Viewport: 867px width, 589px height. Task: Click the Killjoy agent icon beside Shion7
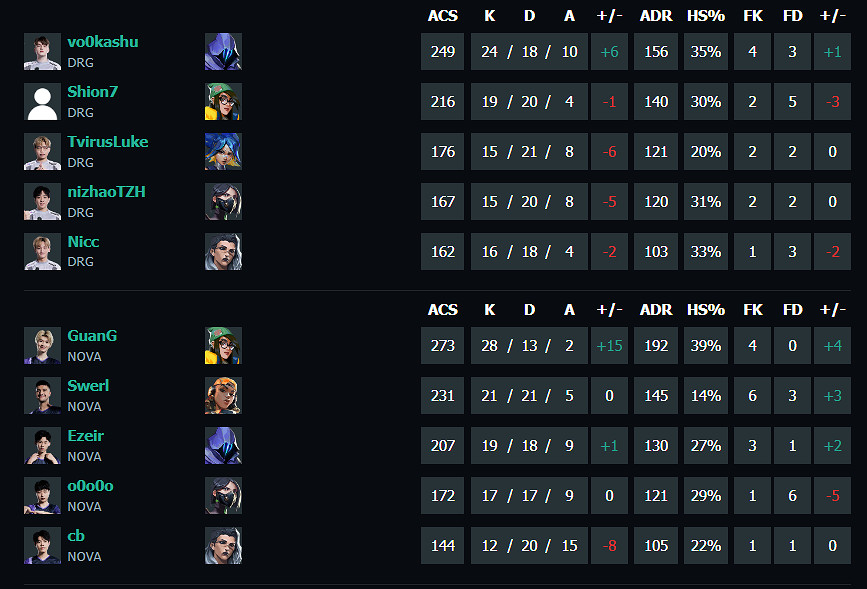coord(223,101)
